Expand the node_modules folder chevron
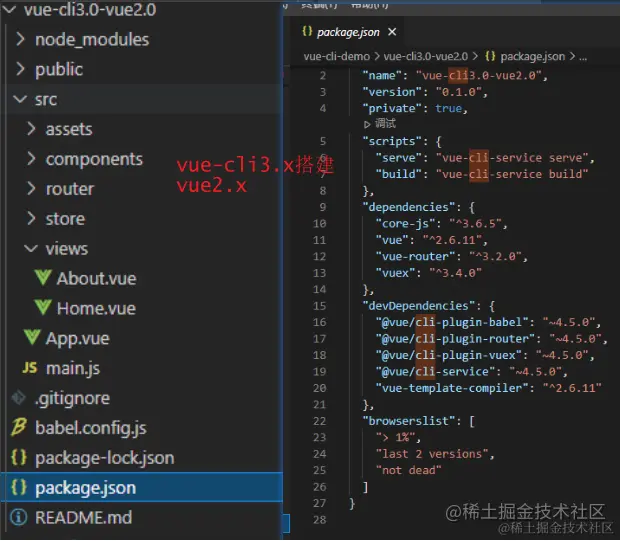This screenshot has height=541, width=620. tap(20, 40)
